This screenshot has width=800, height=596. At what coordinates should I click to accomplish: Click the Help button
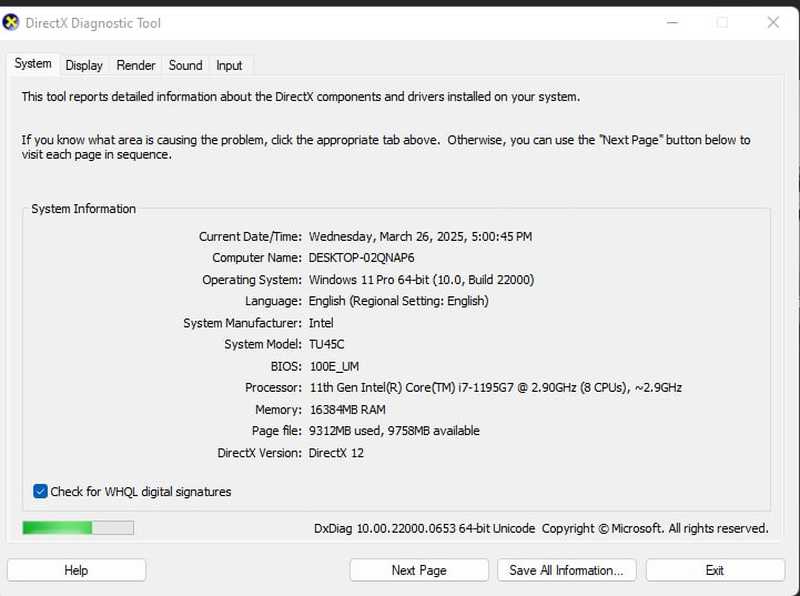77,570
